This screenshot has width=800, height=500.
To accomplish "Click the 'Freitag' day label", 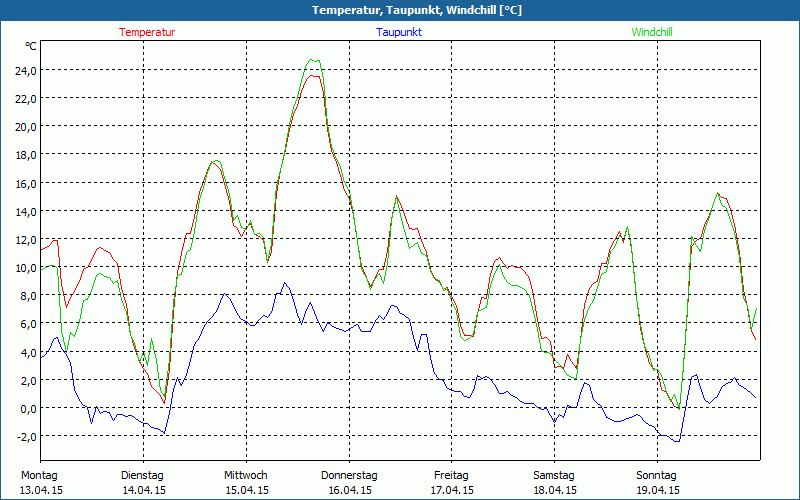I will 451,476.
